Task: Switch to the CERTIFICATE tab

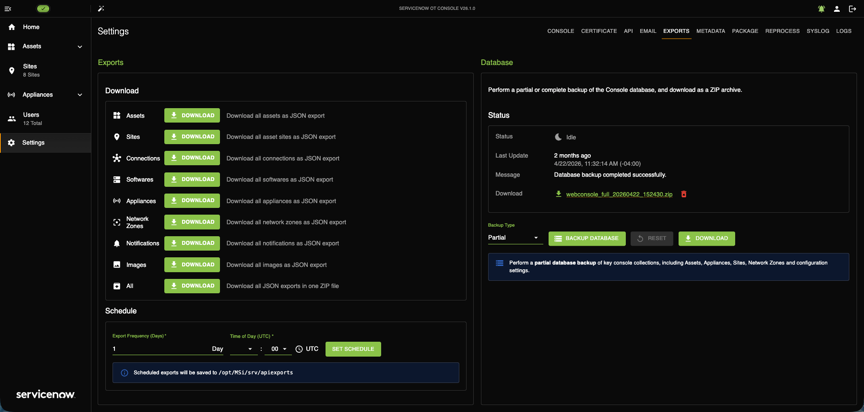Action: (x=599, y=31)
